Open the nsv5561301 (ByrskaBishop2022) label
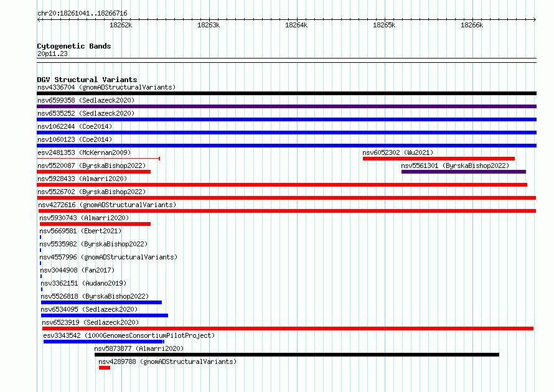 [x=455, y=166]
